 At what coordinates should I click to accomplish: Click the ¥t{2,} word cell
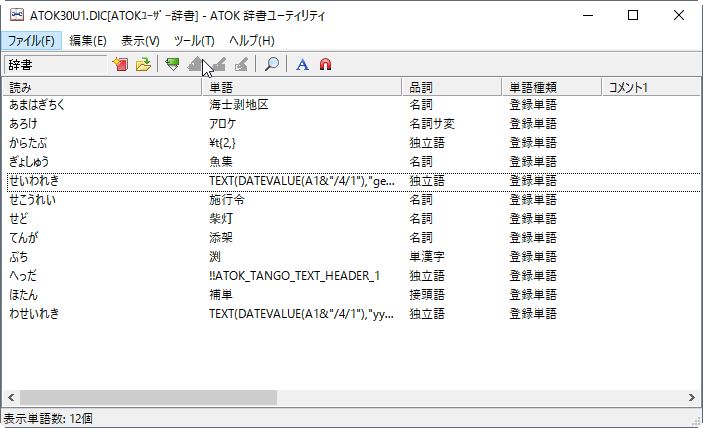tap(222, 143)
